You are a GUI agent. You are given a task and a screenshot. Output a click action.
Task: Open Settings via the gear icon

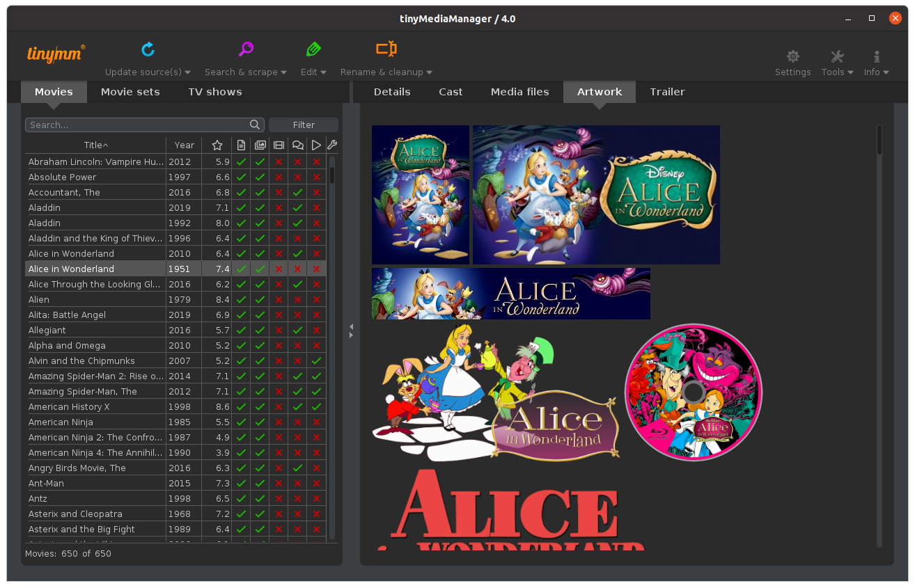(792, 57)
